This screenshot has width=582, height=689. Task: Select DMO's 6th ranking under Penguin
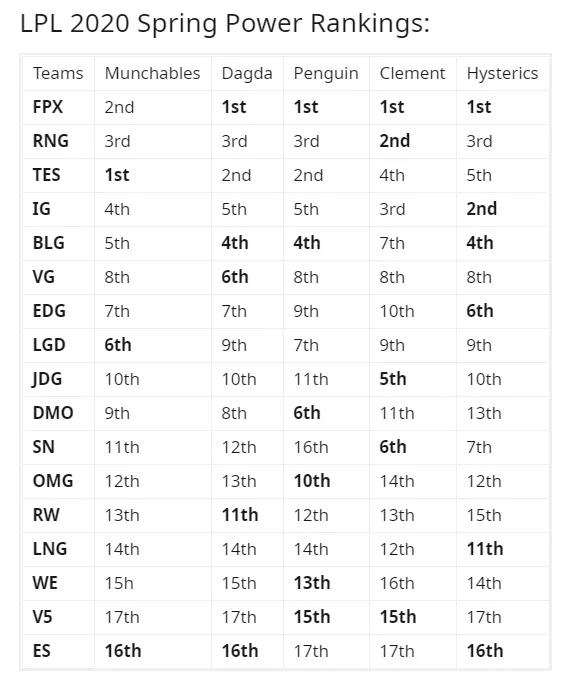tap(307, 413)
